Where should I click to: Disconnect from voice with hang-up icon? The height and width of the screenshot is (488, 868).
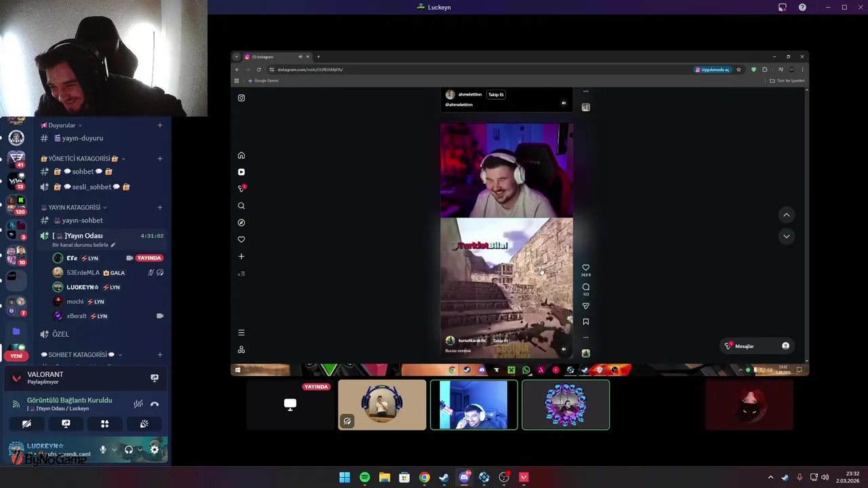(155, 404)
